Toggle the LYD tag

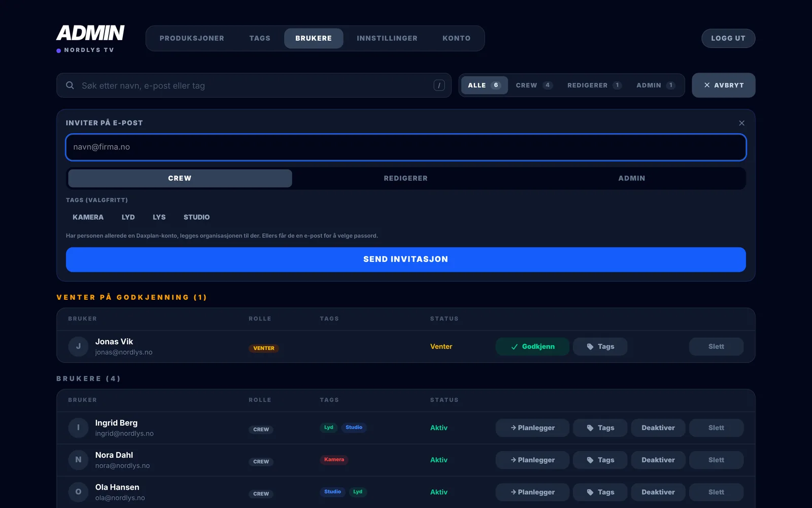pyautogui.click(x=128, y=217)
